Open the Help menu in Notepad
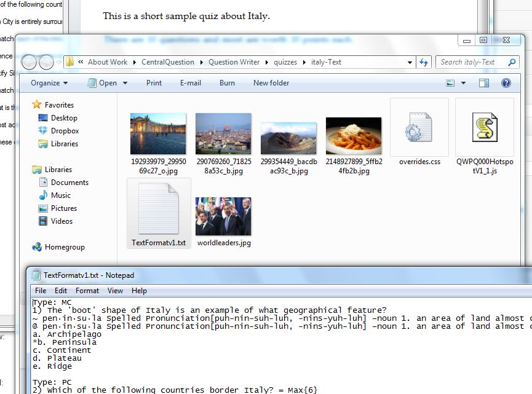The image size is (532, 394). 139,291
